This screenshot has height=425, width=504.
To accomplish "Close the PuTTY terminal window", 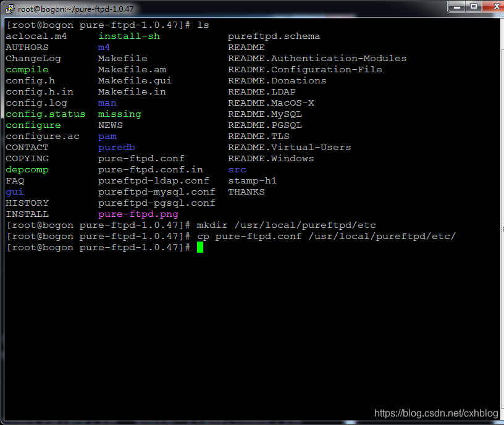I will tap(495, 6).
